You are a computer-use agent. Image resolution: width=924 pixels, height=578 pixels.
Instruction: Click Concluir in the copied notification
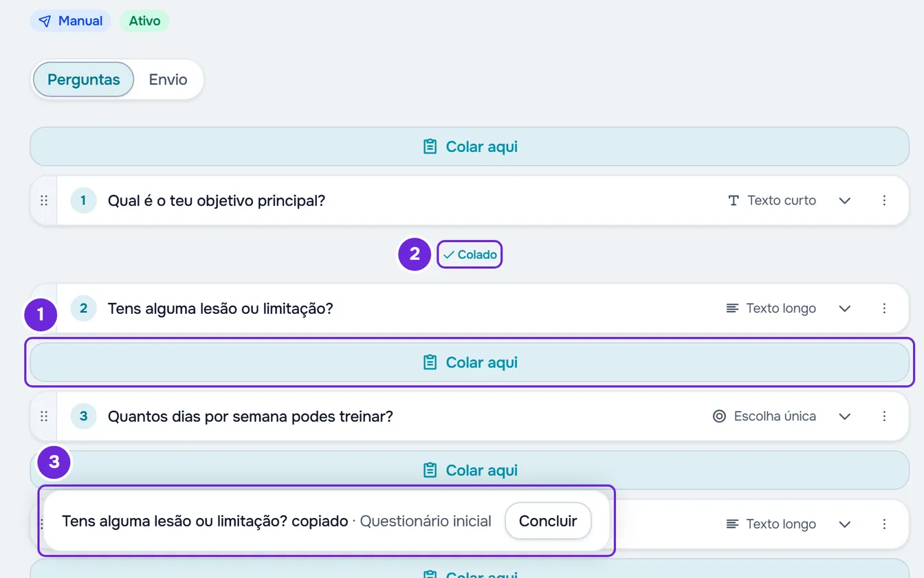[548, 521]
